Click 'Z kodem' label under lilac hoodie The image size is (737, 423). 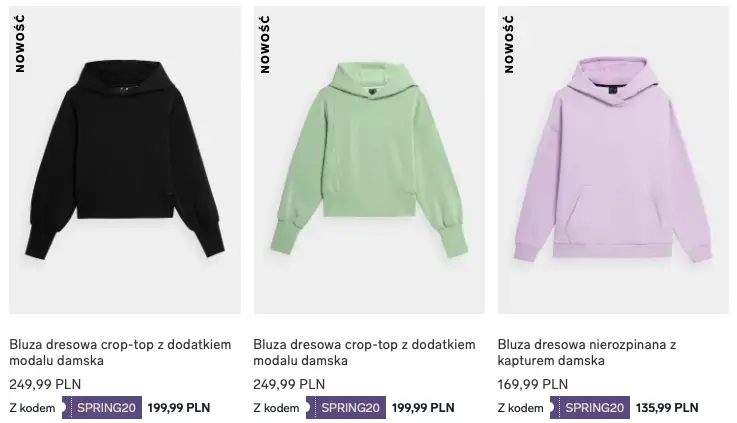click(521, 408)
